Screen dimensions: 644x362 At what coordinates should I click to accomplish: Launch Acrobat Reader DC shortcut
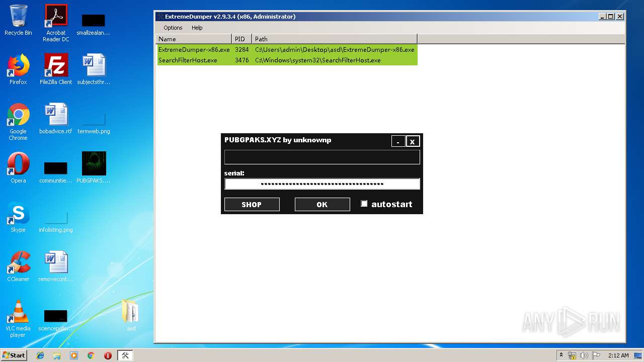pos(56,23)
